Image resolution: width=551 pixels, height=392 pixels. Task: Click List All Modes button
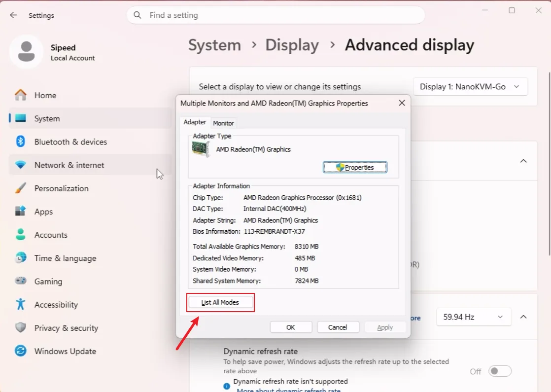220,302
